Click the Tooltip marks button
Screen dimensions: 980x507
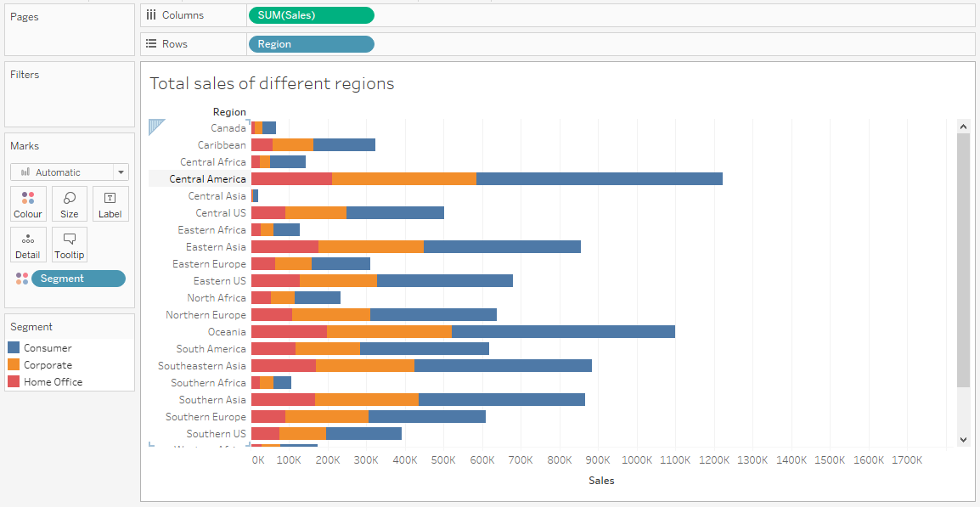tap(69, 245)
